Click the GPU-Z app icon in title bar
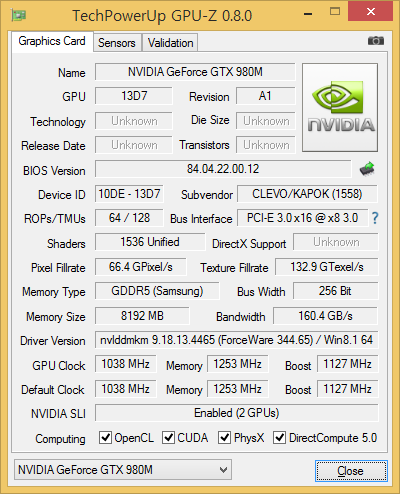The width and height of the screenshot is (400, 494). click(19, 15)
